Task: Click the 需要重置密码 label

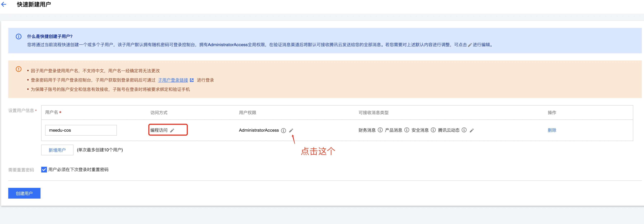Action: coord(21,170)
